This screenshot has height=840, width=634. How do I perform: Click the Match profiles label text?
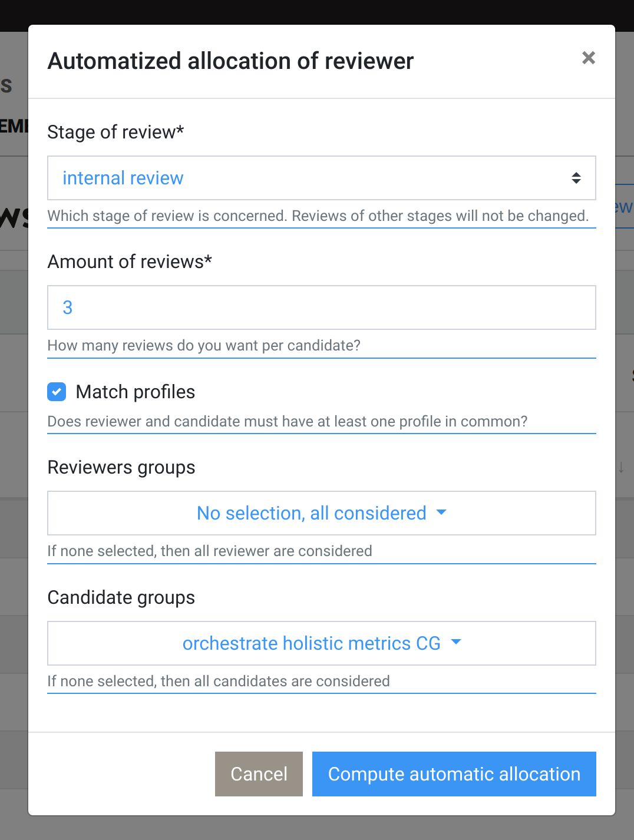[x=136, y=392]
